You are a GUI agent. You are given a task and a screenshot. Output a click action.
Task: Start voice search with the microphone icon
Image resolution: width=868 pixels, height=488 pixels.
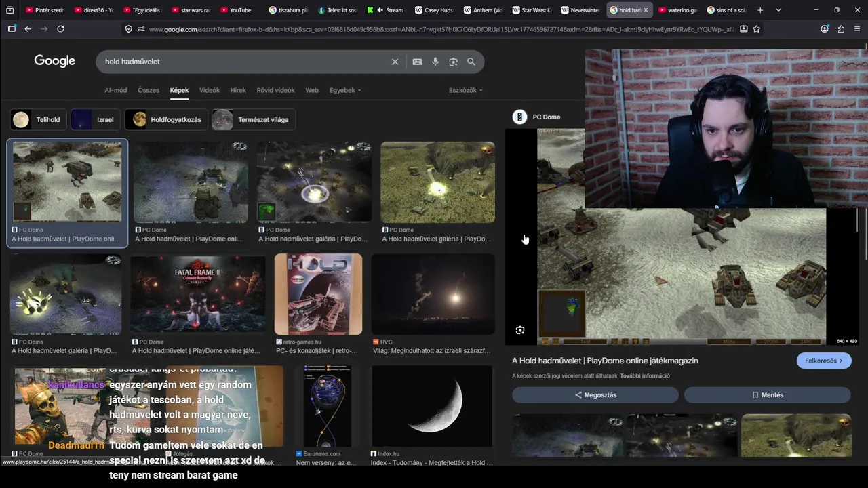435,62
